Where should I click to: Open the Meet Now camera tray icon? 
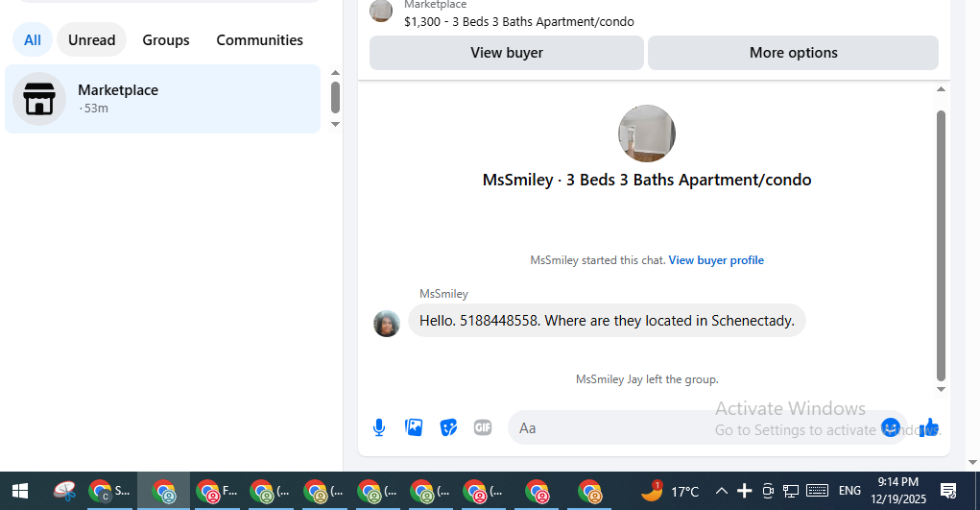(x=768, y=491)
